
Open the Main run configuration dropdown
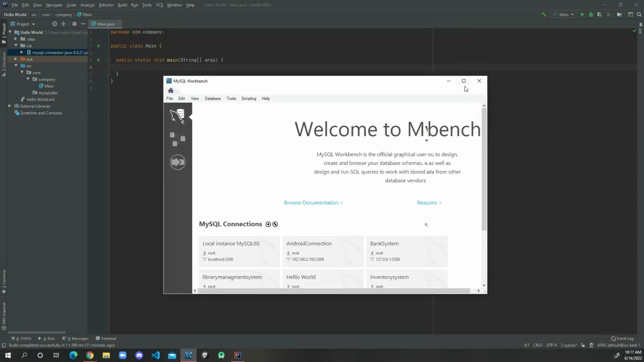(x=564, y=15)
